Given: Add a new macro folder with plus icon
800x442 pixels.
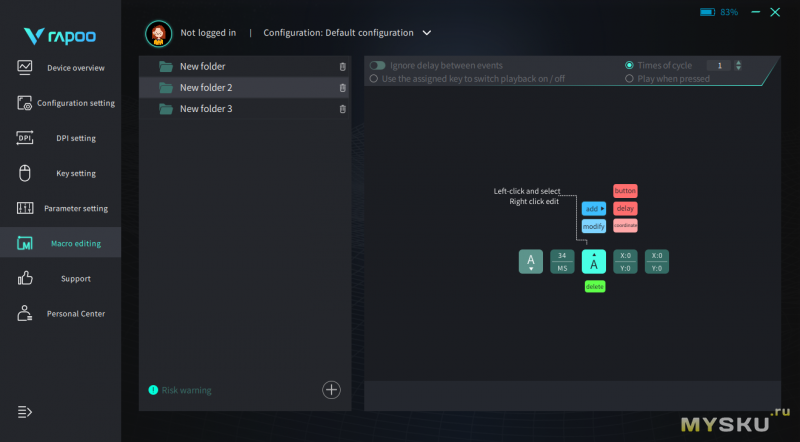Looking at the screenshot, I should click(x=332, y=390).
